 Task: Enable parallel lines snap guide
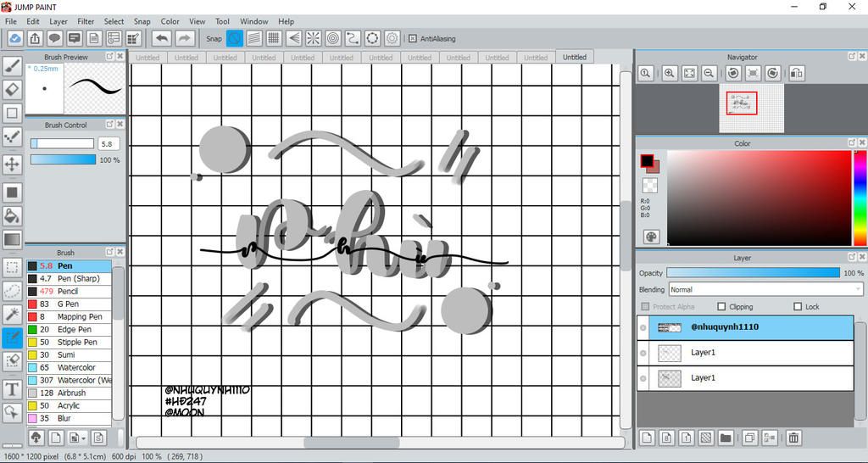254,38
